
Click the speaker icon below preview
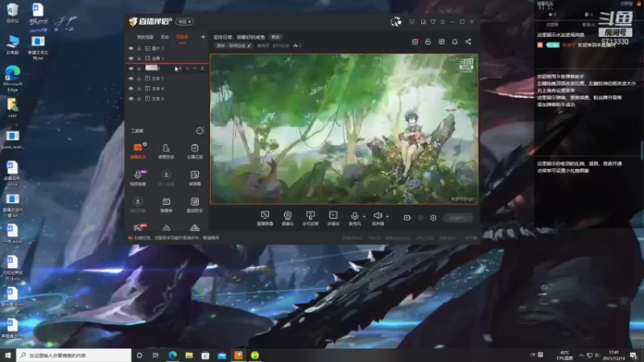pyautogui.click(x=378, y=216)
